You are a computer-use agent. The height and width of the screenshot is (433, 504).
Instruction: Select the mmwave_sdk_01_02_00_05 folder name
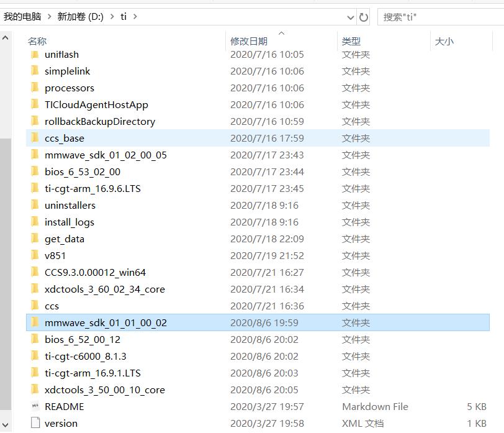[x=106, y=155]
